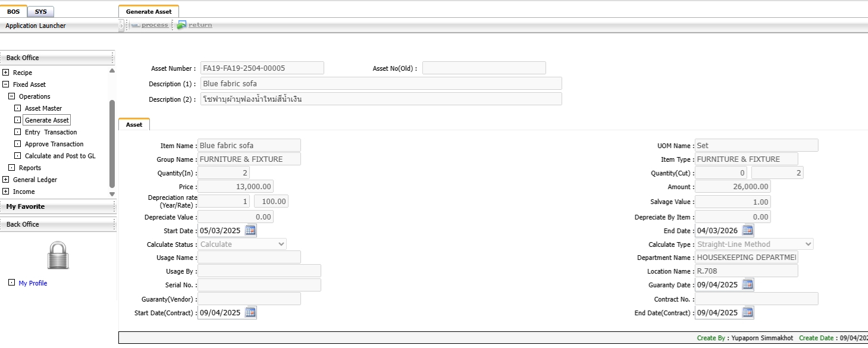
Task: Open the My Profile link
Action: click(33, 283)
